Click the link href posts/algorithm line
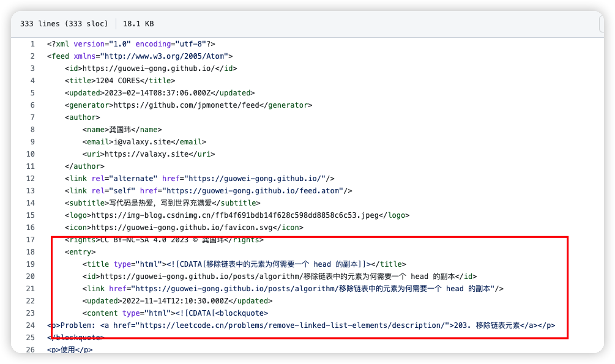The height and width of the screenshot is (364, 615). coord(293,289)
